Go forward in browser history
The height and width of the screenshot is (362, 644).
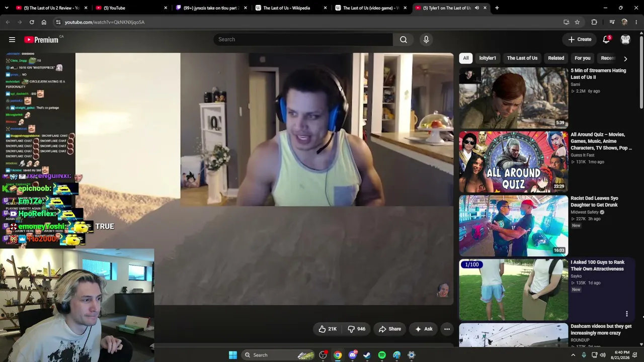[x=20, y=22]
